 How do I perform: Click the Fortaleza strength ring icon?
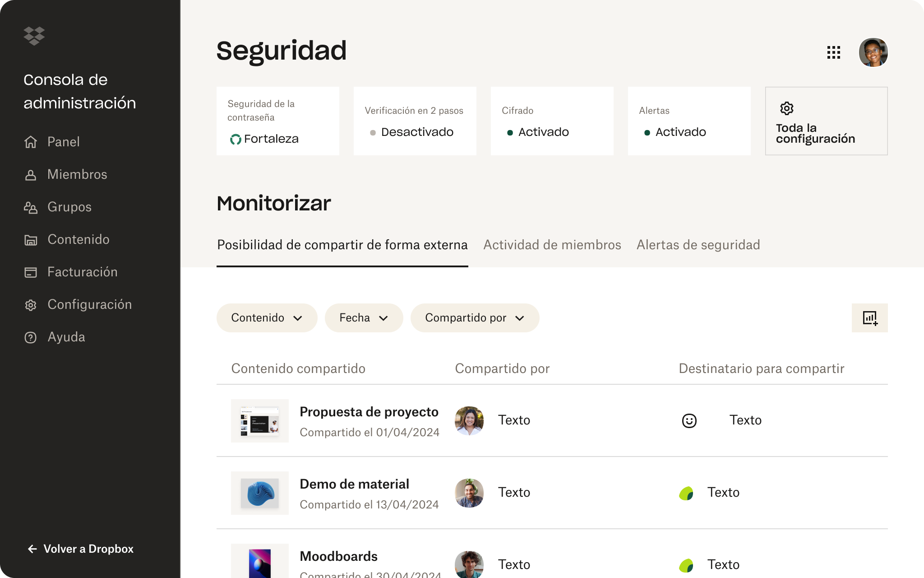tap(236, 140)
